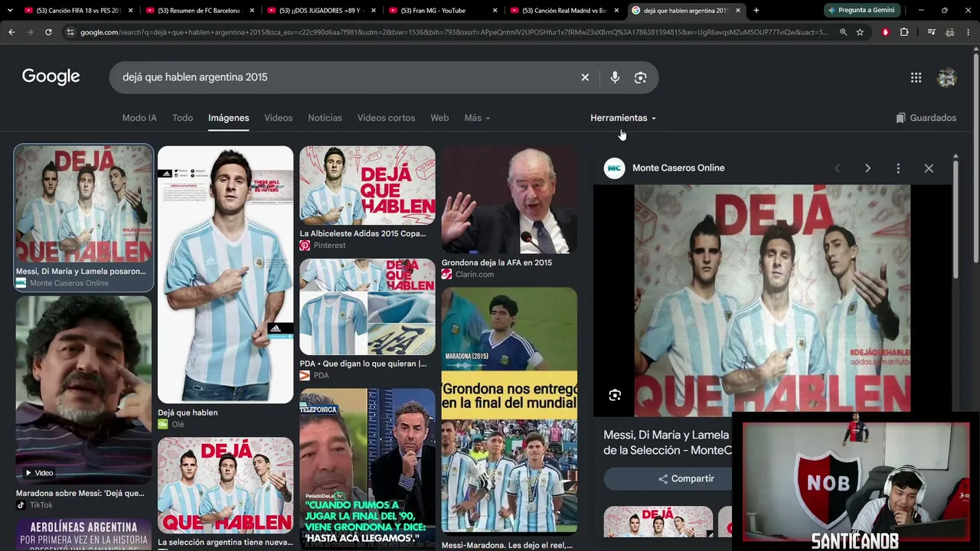Switch to Canción Real Madrid browser tab

[565, 11]
